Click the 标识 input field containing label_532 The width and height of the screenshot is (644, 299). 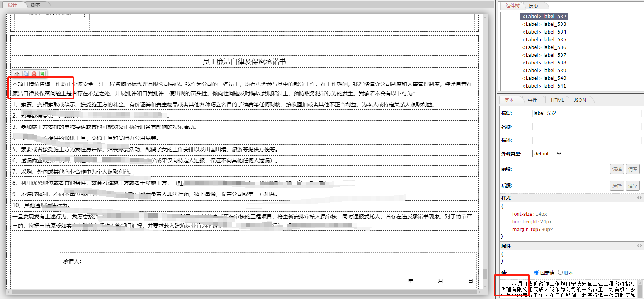coord(587,113)
